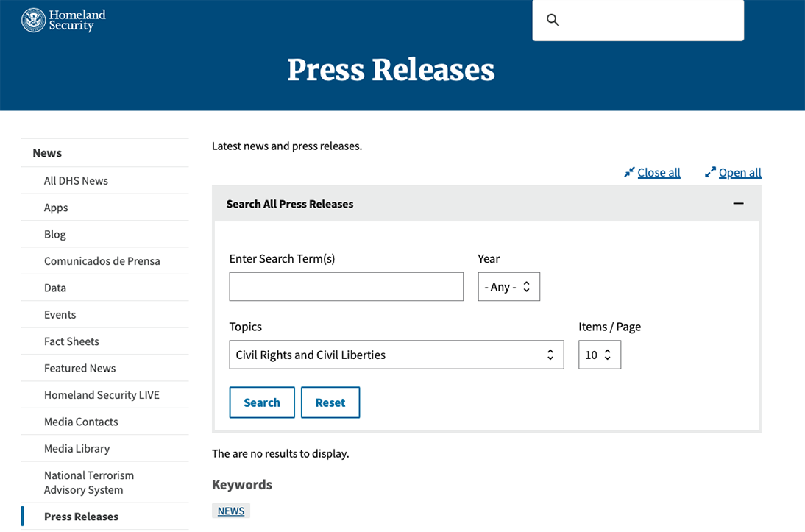Change the Items / Page dropdown
This screenshot has width=805, height=532.
tap(599, 355)
